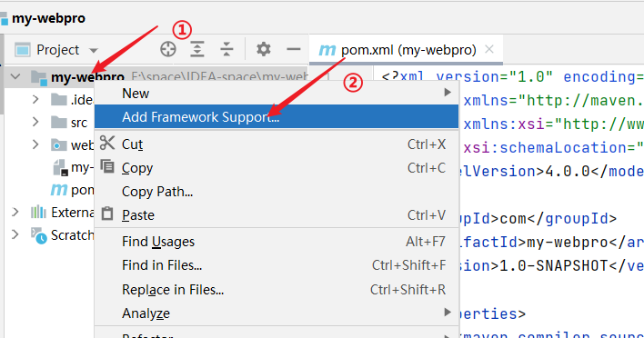Open the New submenu

tap(277, 93)
